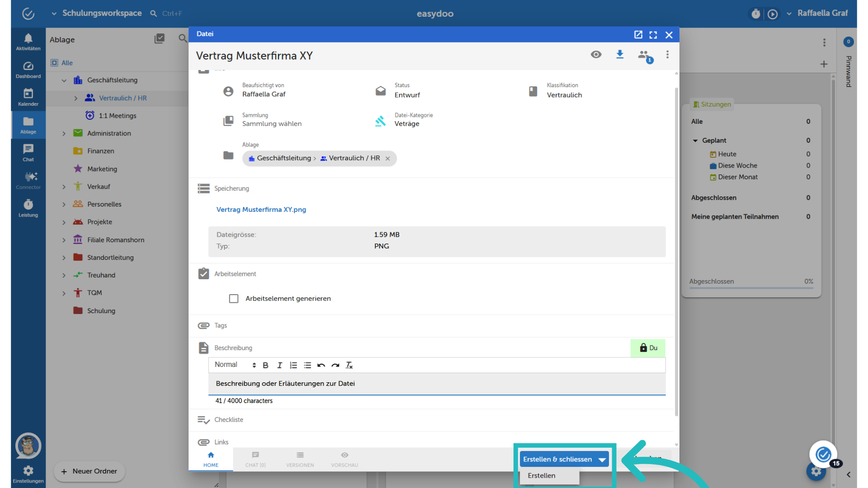868x488 pixels.
Task: Click the play timer icon in top bar
Action: (773, 14)
